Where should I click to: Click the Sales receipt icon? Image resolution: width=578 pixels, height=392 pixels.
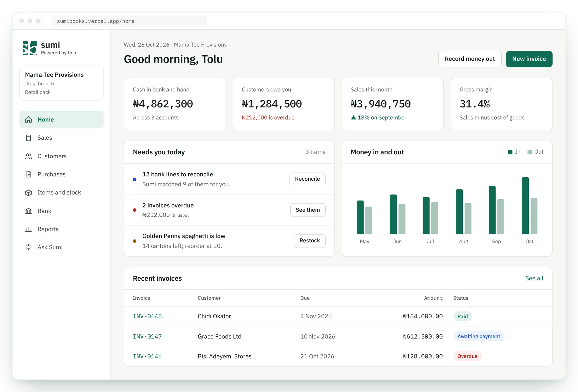pyautogui.click(x=28, y=138)
